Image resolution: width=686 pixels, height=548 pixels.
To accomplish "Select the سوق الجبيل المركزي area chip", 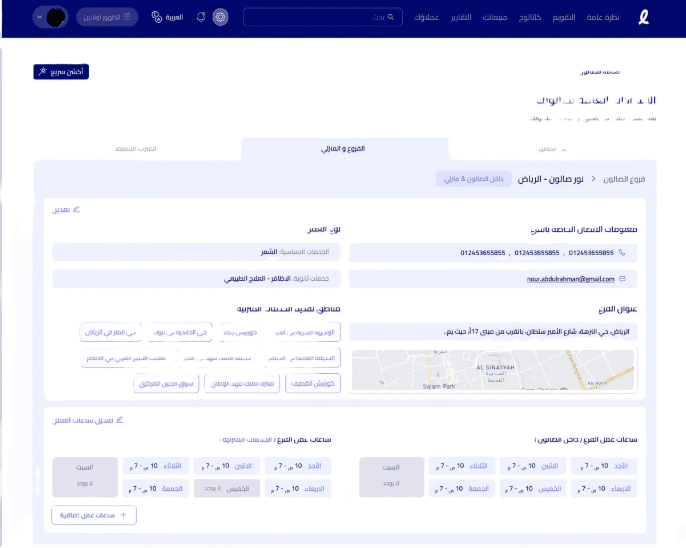I will coord(166,384).
